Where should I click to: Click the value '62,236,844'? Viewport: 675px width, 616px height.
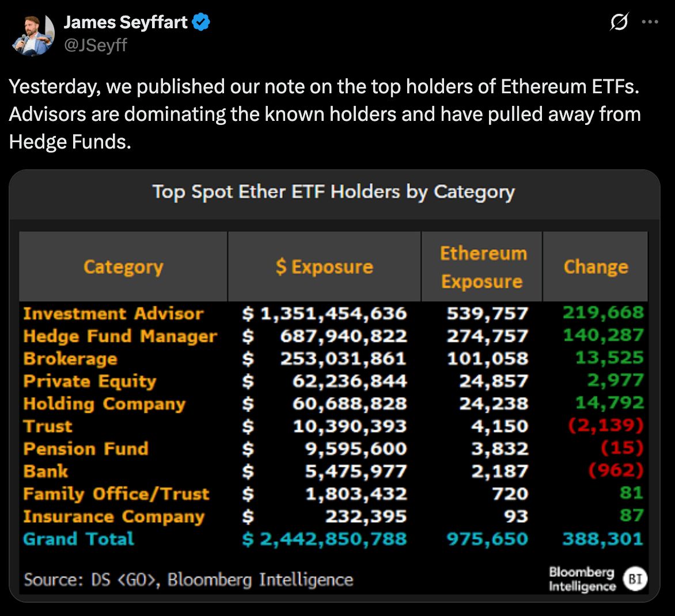tap(350, 382)
